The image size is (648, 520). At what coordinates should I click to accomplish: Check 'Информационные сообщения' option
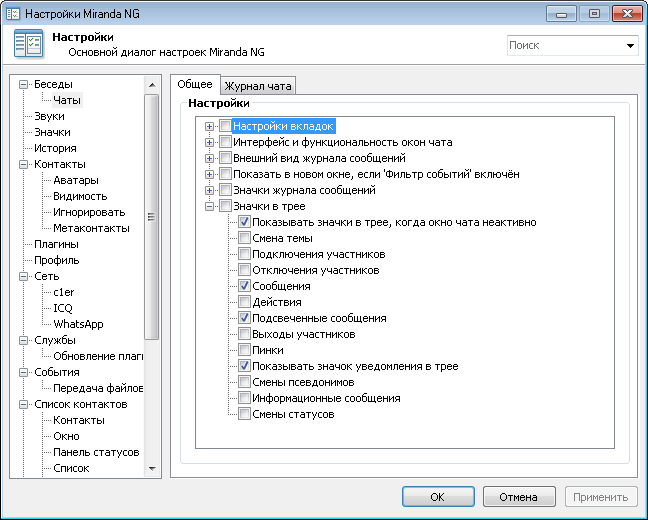[244, 398]
